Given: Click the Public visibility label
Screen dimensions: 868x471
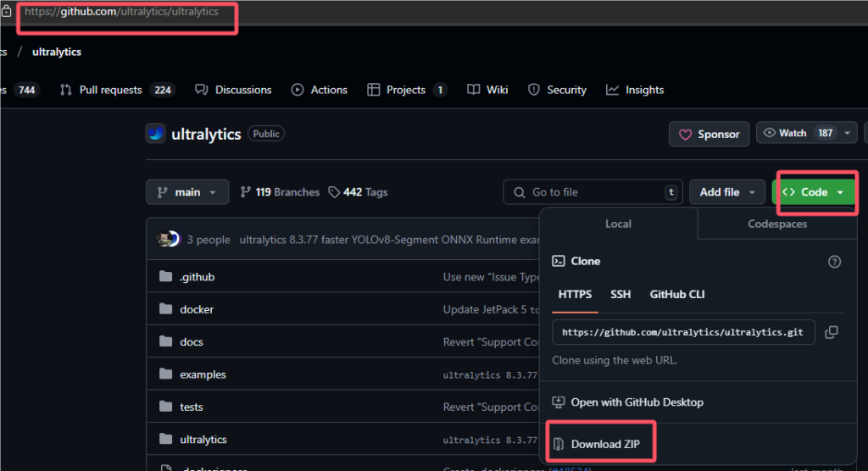Looking at the screenshot, I should pos(266,134).
